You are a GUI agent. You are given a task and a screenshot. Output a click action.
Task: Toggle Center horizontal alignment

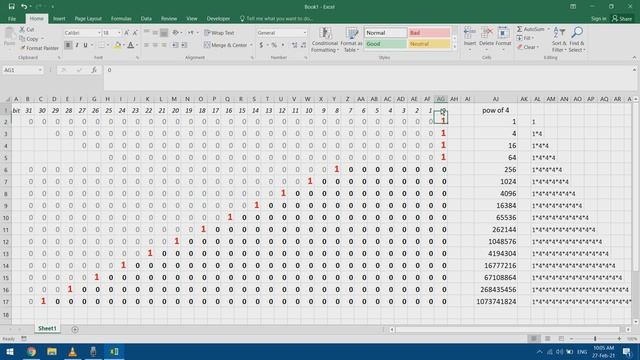pos(155,45)
